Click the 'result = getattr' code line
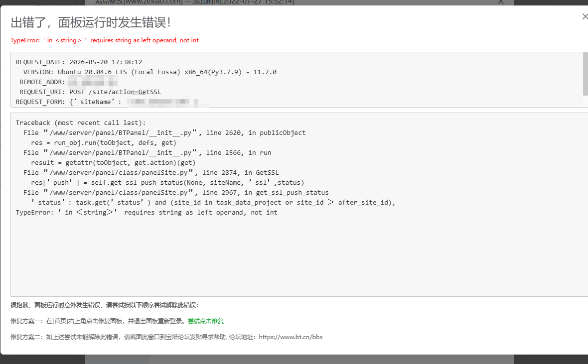 pyautogui.click(x=113, y=162)
